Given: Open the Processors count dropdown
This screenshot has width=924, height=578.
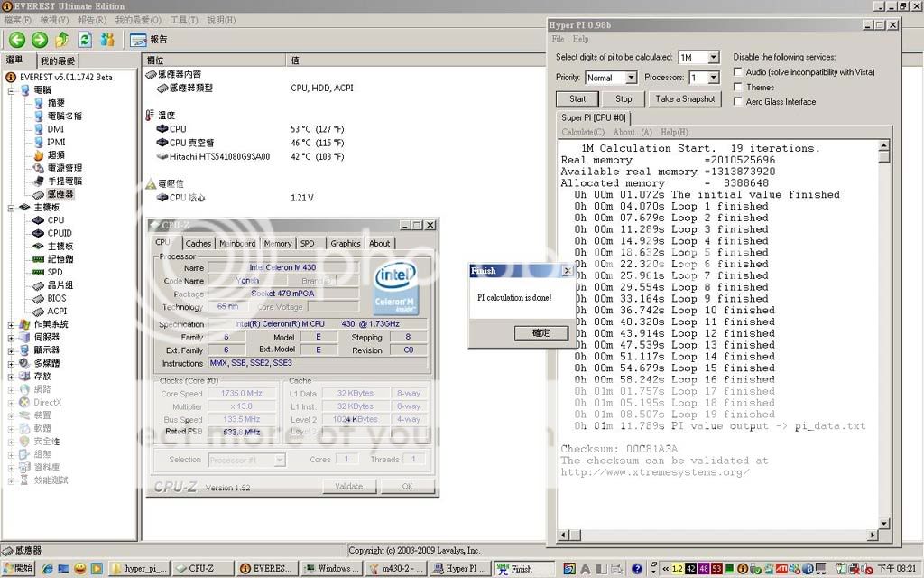Looking at the screenshot, I should (713, 78).
